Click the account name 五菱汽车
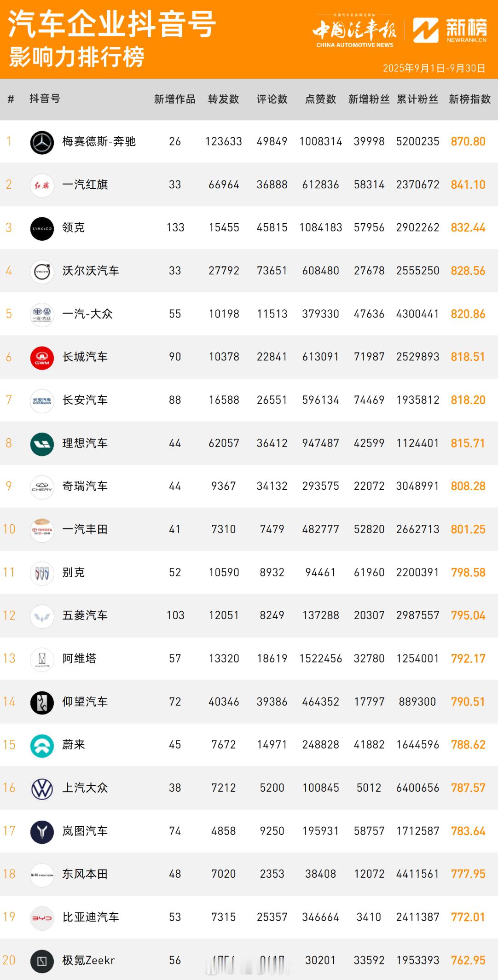This screenshot has width=498, height=980. click(85, 616)
